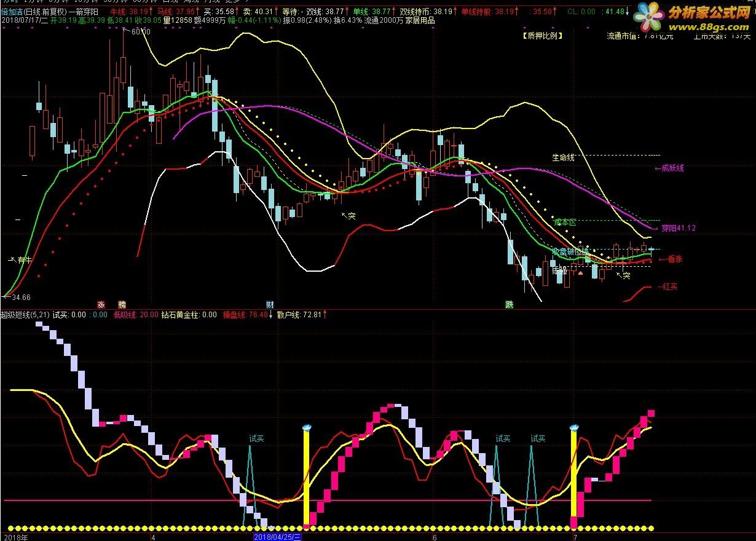Click the ←看涨 label

coord(671,259)
